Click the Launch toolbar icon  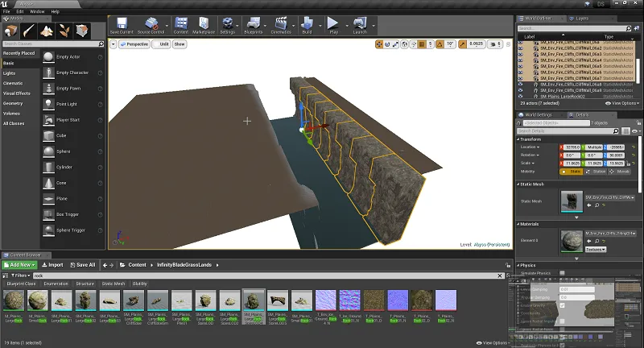360,26
